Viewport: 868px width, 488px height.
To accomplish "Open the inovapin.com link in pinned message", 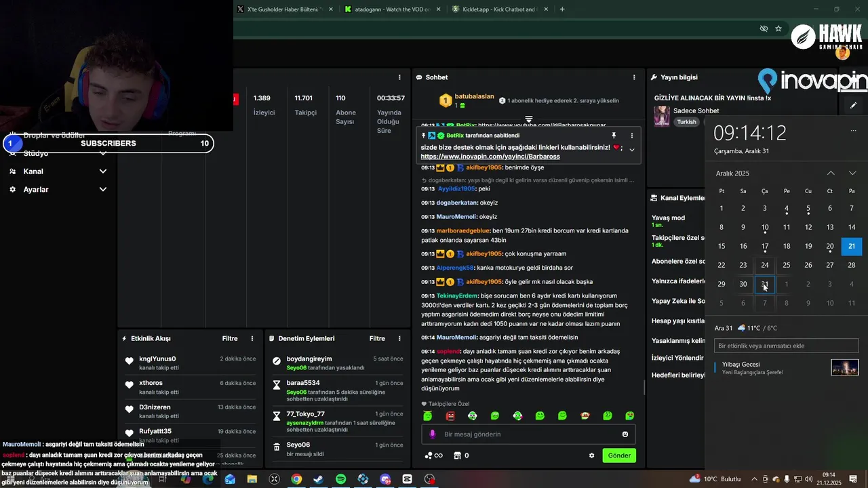I will click(x=490, y=157).
